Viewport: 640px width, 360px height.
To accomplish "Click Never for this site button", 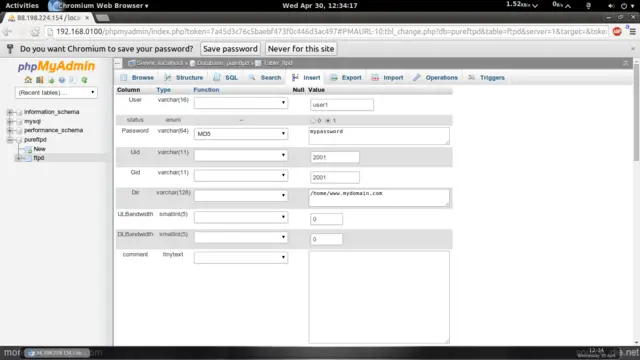I will [301, 49].
